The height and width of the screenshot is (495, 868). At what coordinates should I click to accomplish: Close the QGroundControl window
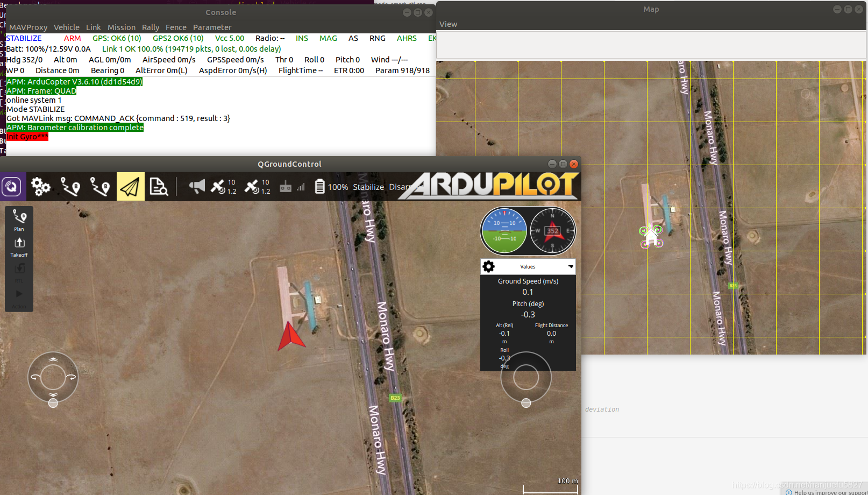click(x=574, y=164)
